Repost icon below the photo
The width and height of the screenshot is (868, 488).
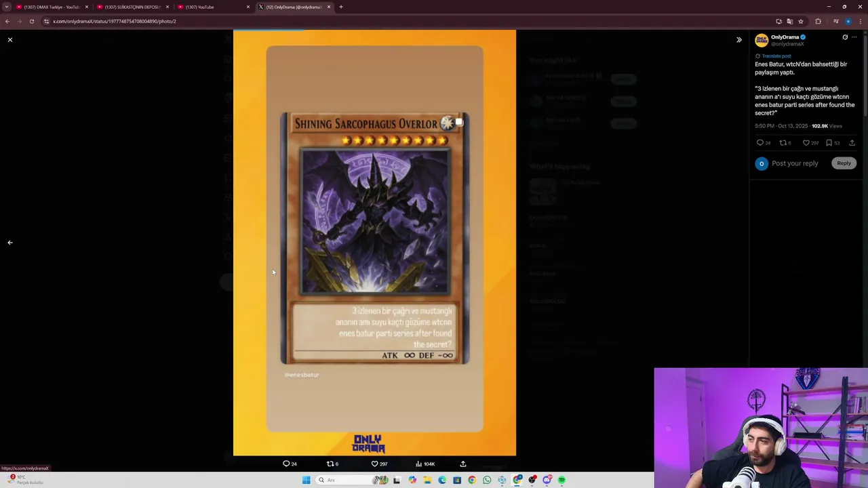[332, 464]
